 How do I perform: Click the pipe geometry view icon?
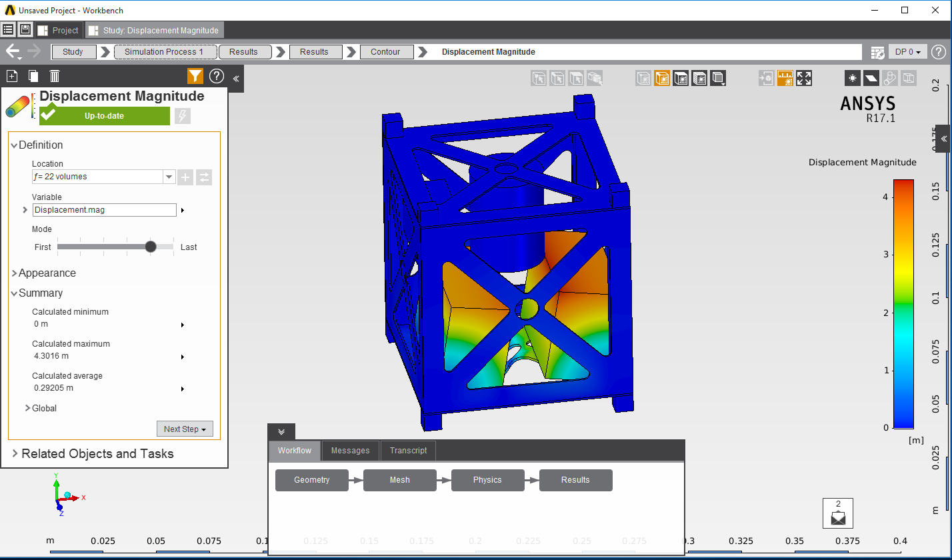tap(890, 78)
